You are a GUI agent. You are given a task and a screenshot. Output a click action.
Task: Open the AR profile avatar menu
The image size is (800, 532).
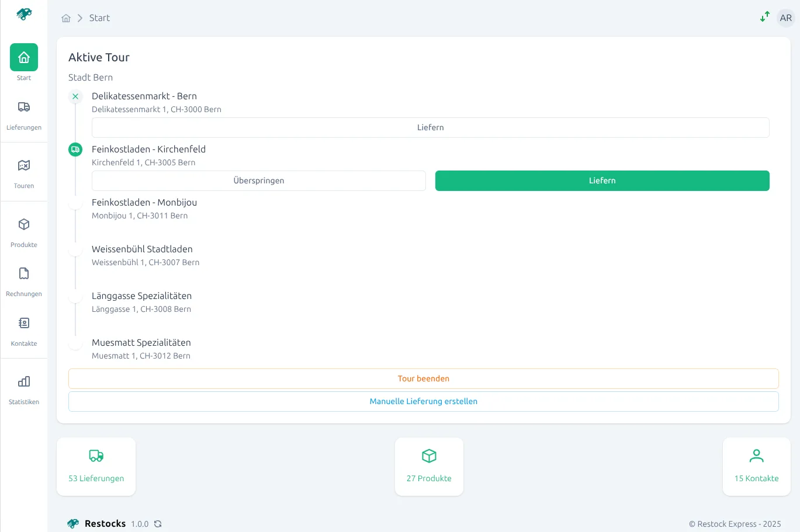point(785,18)
